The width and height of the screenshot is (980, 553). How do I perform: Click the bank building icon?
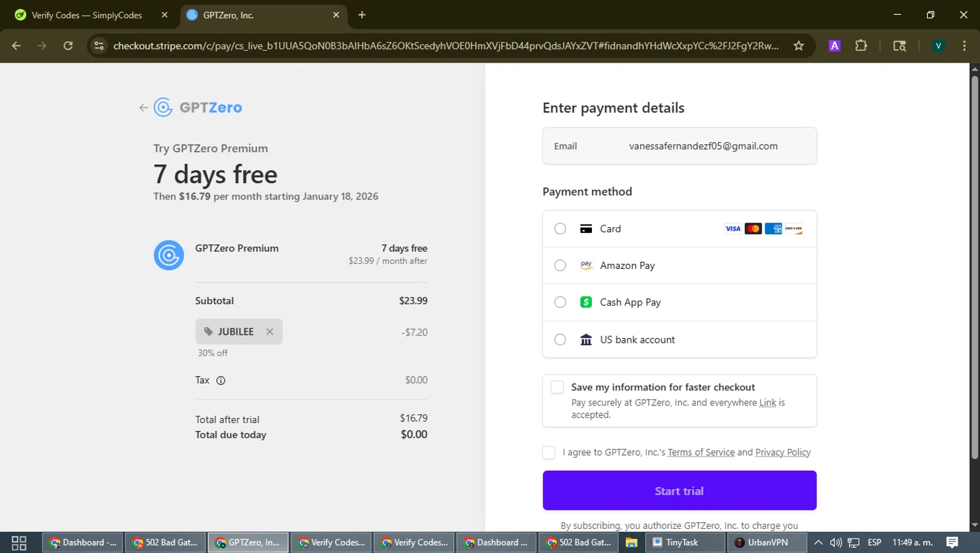tap(586, 340)
